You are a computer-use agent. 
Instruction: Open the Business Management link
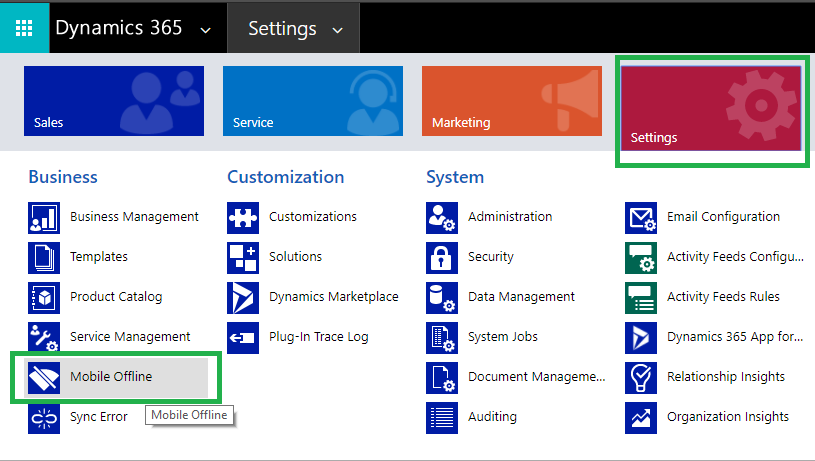coord(134,217)
